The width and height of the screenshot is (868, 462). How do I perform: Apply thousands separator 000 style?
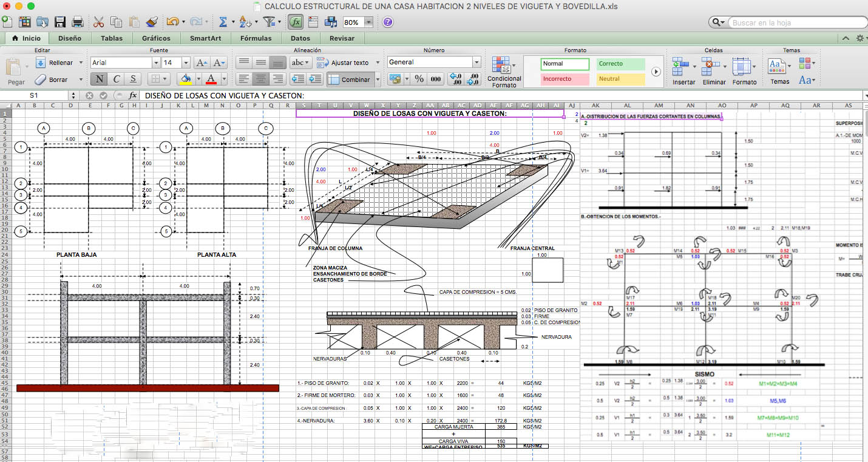point(436,79)
